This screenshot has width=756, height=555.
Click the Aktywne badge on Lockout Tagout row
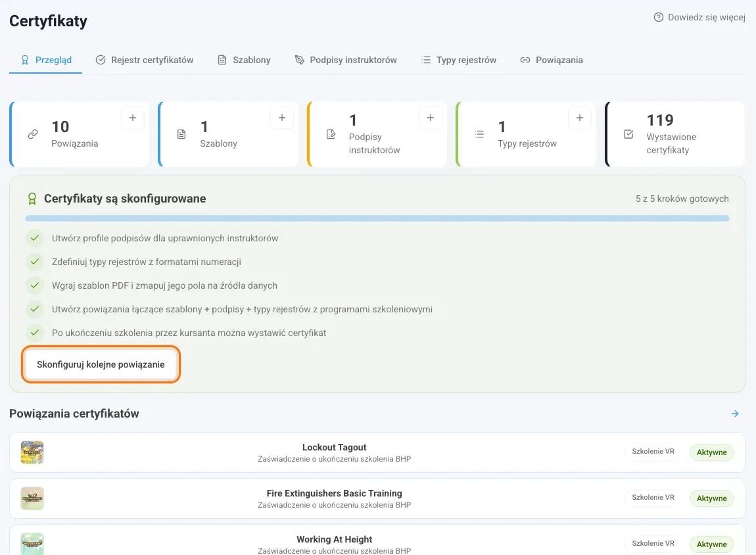(x=712, y=452)
